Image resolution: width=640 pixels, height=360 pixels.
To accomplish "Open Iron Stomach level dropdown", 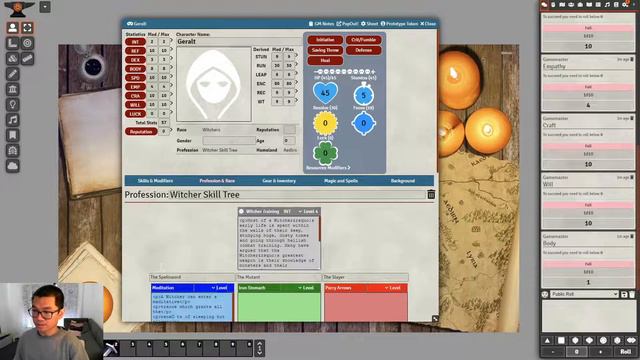I will (x=306, y=288).
